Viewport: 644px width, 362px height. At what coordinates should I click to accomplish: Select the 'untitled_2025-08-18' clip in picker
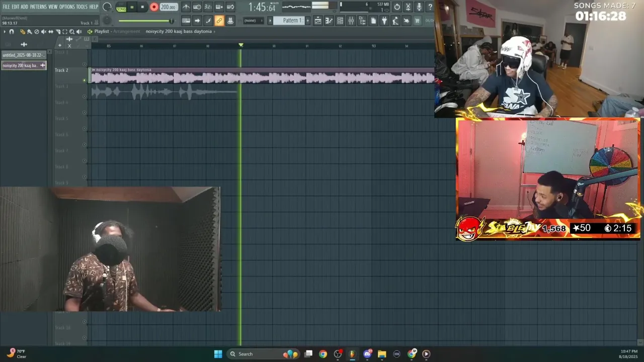[x=23, y=55]
